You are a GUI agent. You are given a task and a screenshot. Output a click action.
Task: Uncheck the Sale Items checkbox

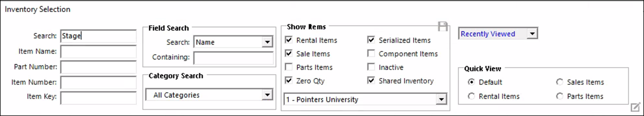289,53
